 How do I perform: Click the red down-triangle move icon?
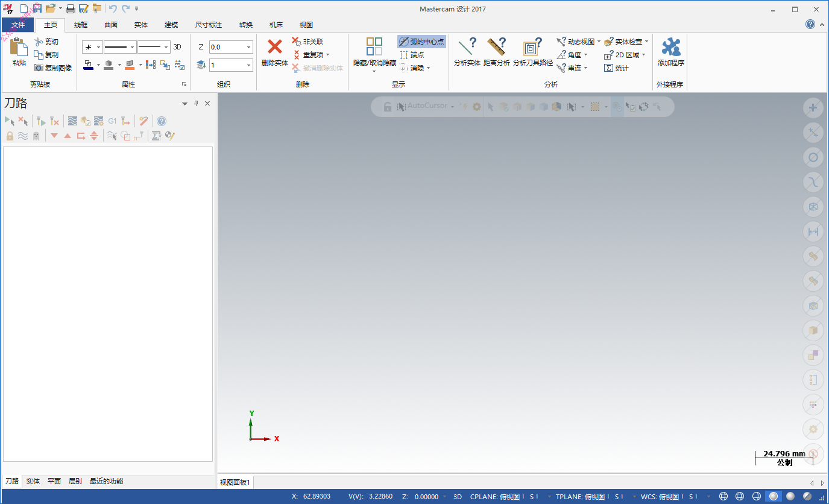[x=54, y=136]
